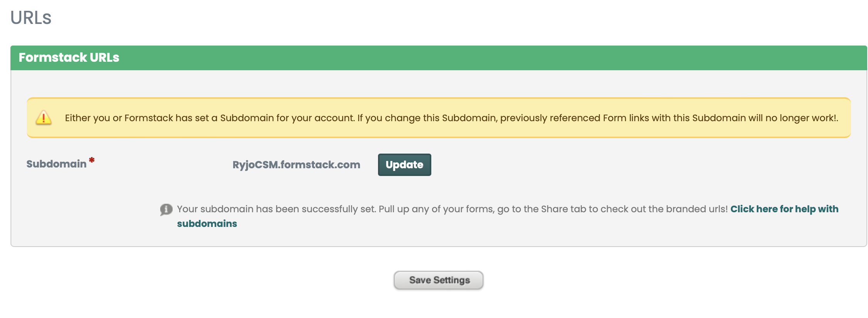The height and width of the screenshot is (318, 868).
Task: Click the Subdomain field label
Action: pos(56,164)
